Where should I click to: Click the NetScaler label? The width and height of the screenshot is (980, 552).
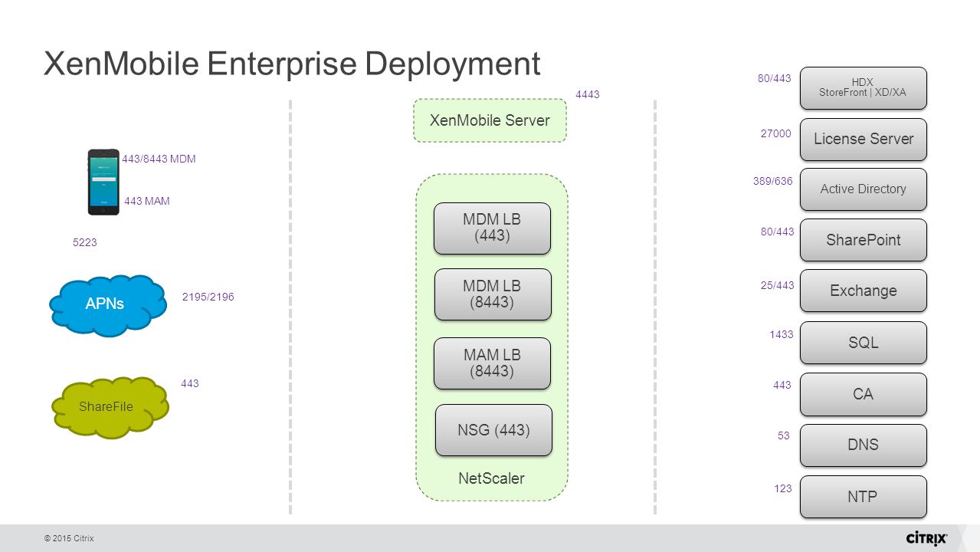(x=491, y=478)
